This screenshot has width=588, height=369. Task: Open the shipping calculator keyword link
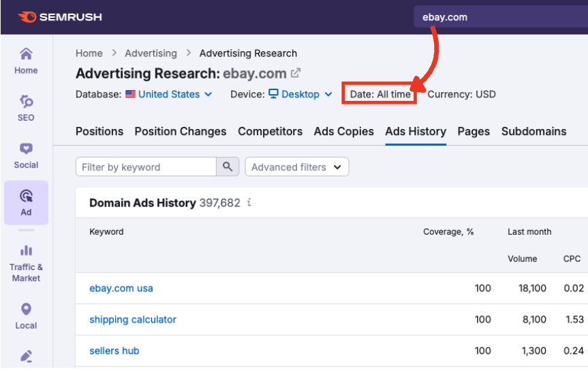(x=133, y=320)
